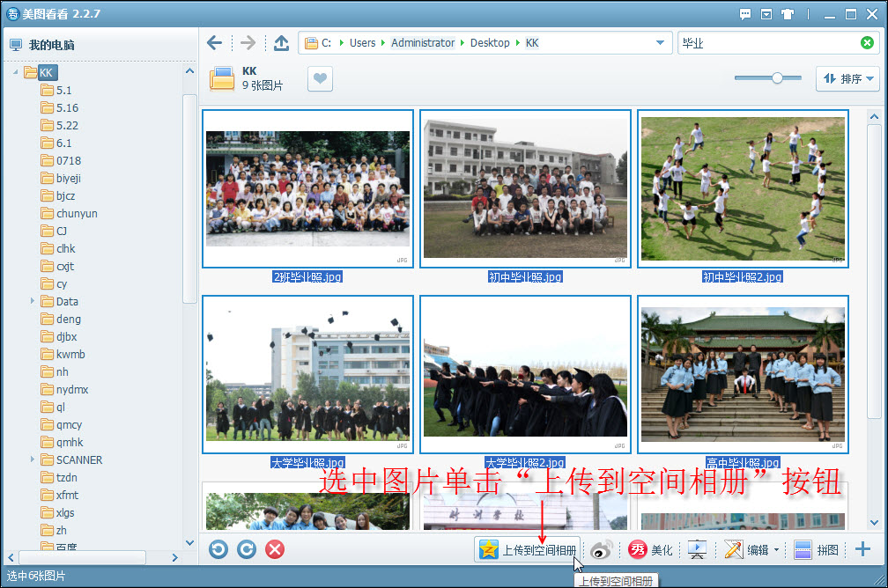The width and height of the screenshot is (888, 588).
Task: Open folder 5.1 in the tree
Action: coord(56,90)
